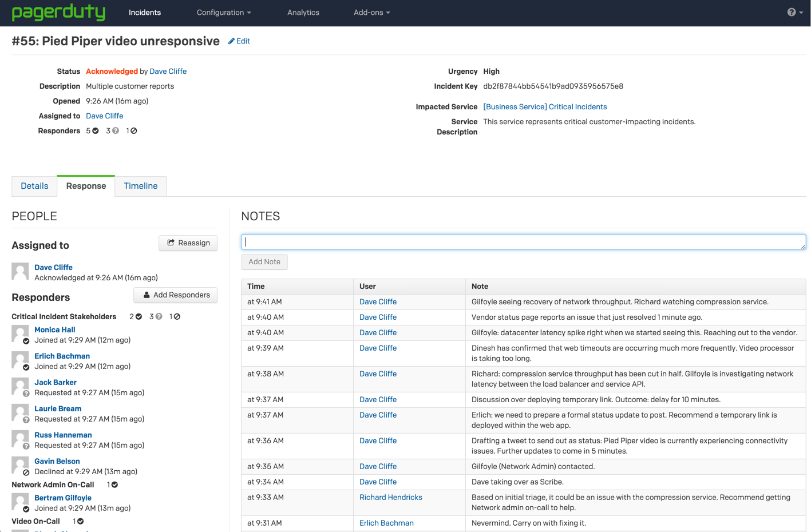
Task: Click the person icon on Add Responders
Action: pyautogui.click(x=148, y=295)
